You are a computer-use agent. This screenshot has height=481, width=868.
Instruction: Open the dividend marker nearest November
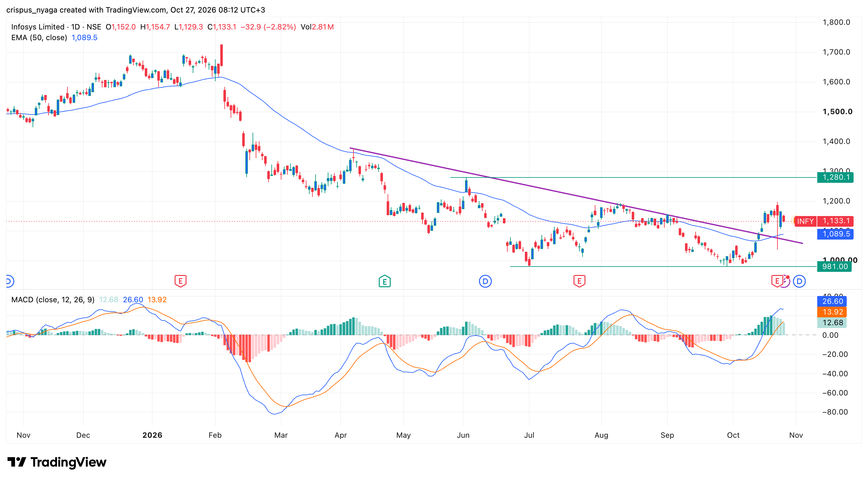(799, 281)
